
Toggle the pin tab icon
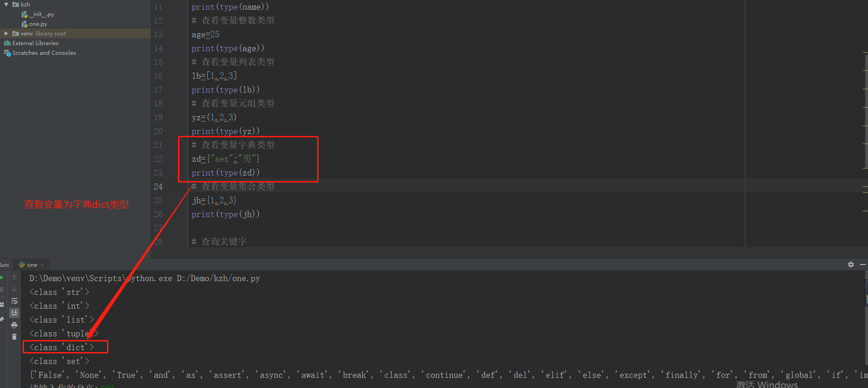tap(2, 319)
